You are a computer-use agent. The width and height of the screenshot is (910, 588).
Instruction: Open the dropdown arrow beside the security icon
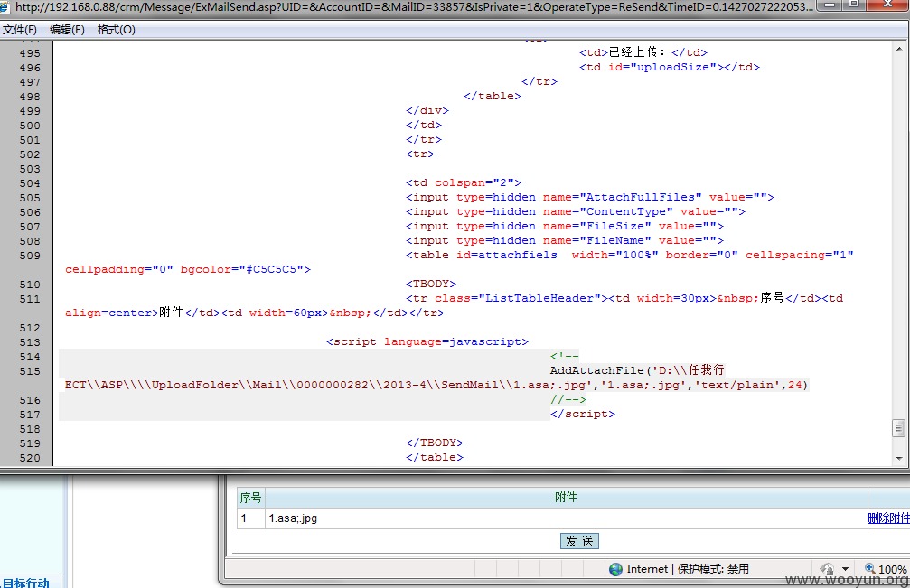(x=845, y=569)
